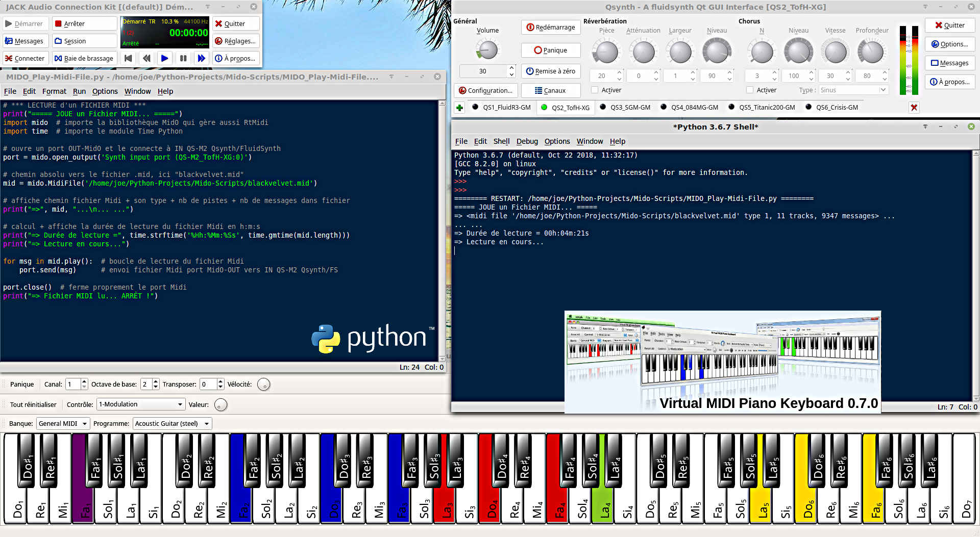The image size is (980, 537).
Task: Add new engine with green plus icon
Action: click(x=459, y=108)
